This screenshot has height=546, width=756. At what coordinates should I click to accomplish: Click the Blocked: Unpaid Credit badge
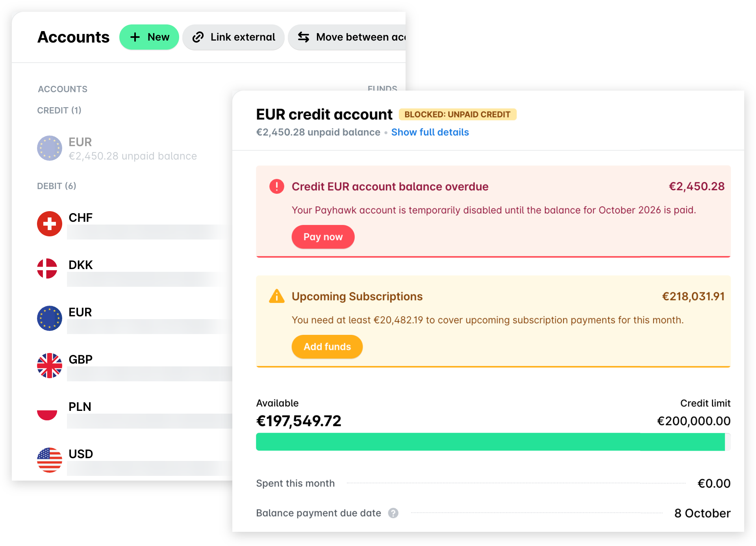(458, 114)
